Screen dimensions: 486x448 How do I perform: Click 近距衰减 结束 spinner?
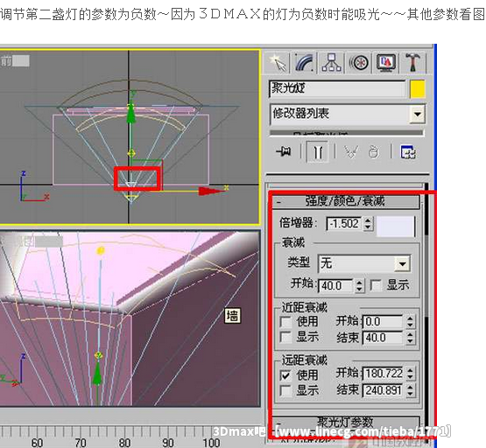pyautogui.click(x=410, y=338)
